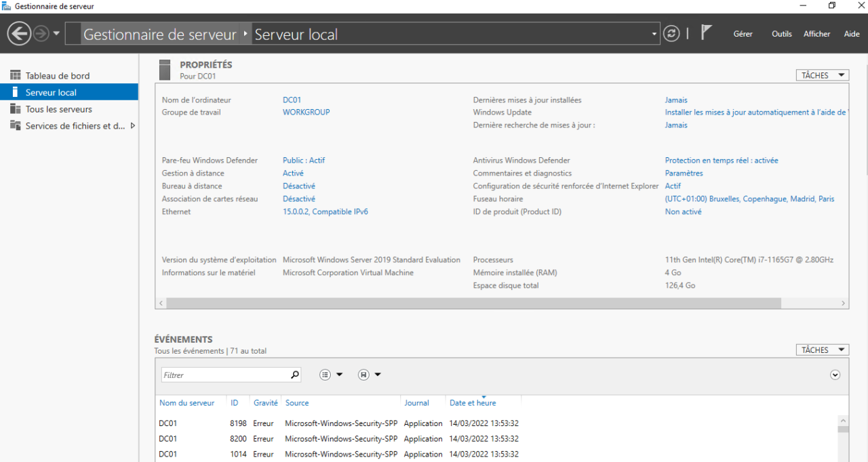This screenshot has height=462, width=868.
Task: Open the TÂCHES dropdown in Propriétés
Action: tap(822, 75)
